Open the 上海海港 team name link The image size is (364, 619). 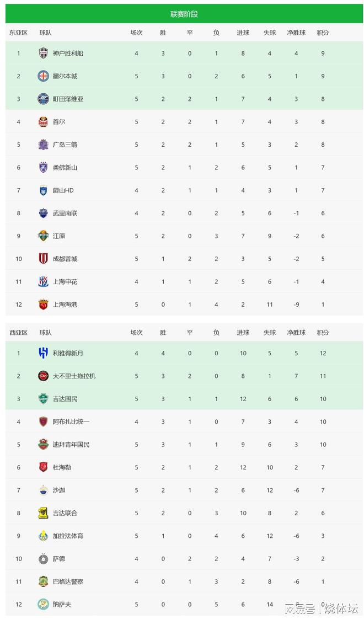[x=65, y=305]
